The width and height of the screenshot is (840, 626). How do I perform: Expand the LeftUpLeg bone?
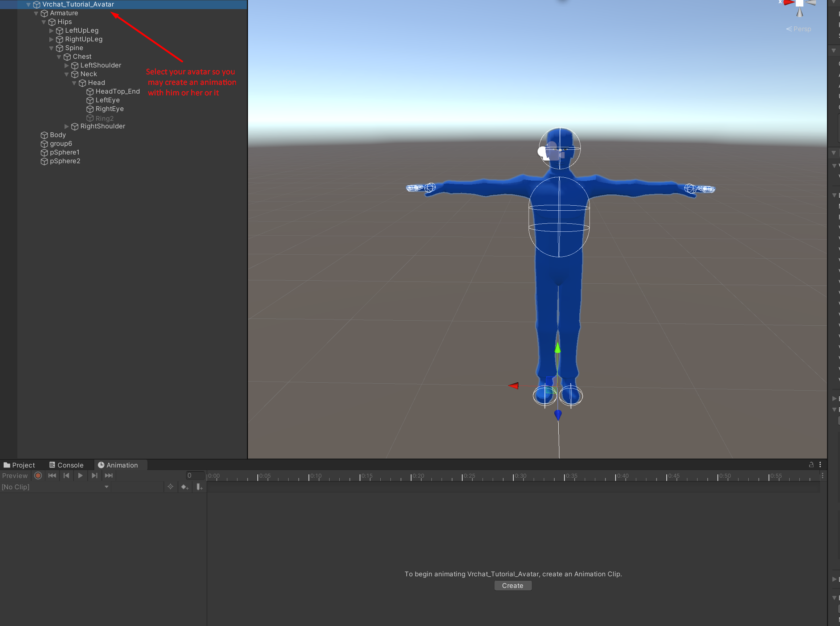click(x=51, y=31)
